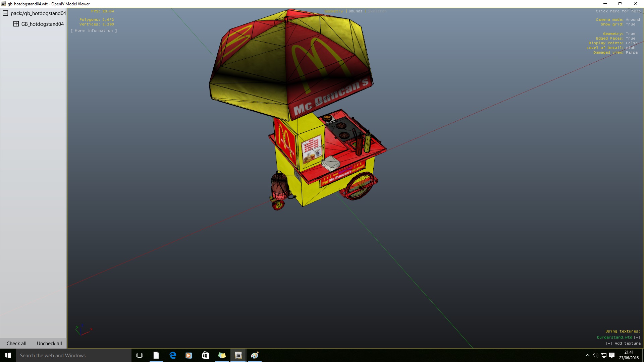644x362 pixels.
Task: Open the document app in taskbar
Action: (156, 355)
